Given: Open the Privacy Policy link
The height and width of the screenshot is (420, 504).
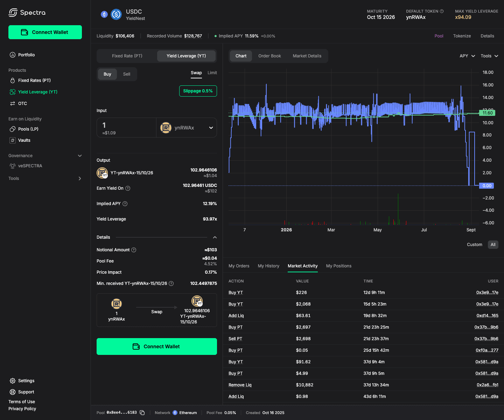Looking at the screenshot, I should (x=22, y=409).
